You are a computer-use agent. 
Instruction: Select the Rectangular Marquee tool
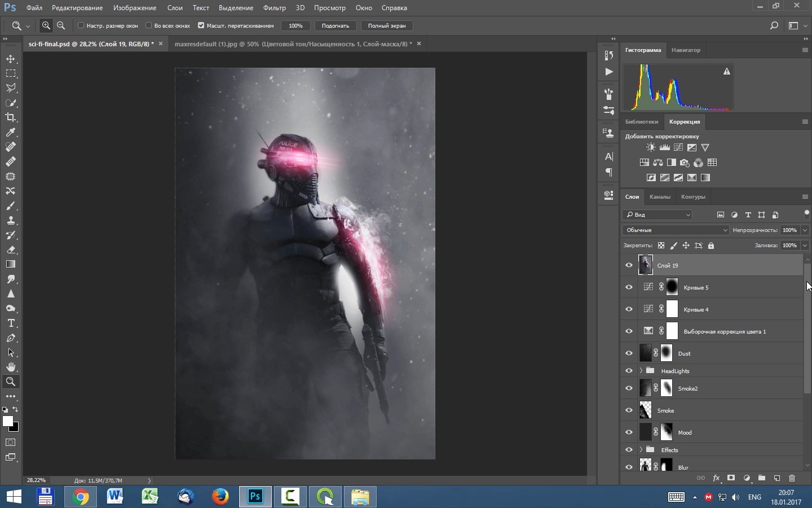(11, 73)
